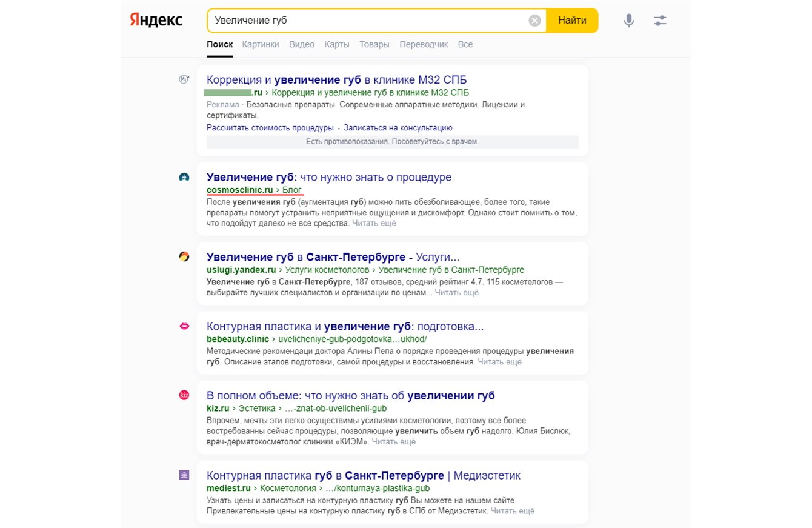Click the Косметология breadcrumb link
Viewport: 812px width, 528px height.
(288, 488)
